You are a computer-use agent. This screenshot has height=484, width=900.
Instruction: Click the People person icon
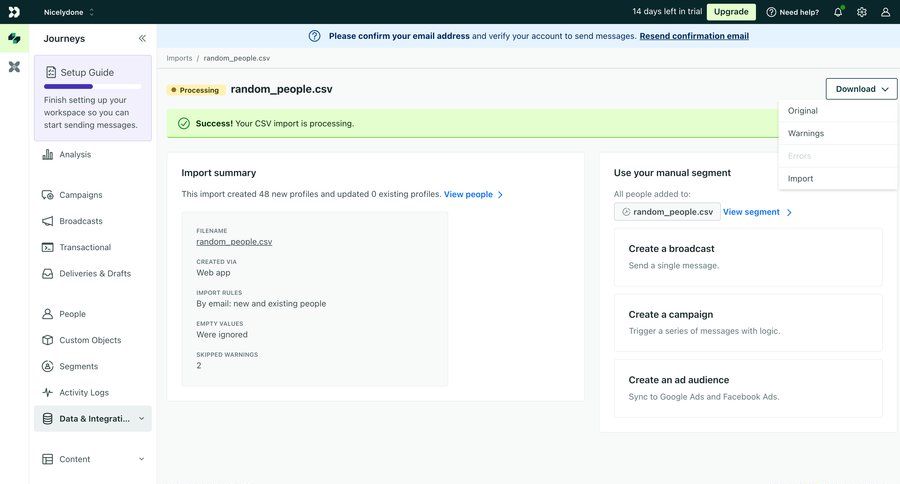point(48,314)
